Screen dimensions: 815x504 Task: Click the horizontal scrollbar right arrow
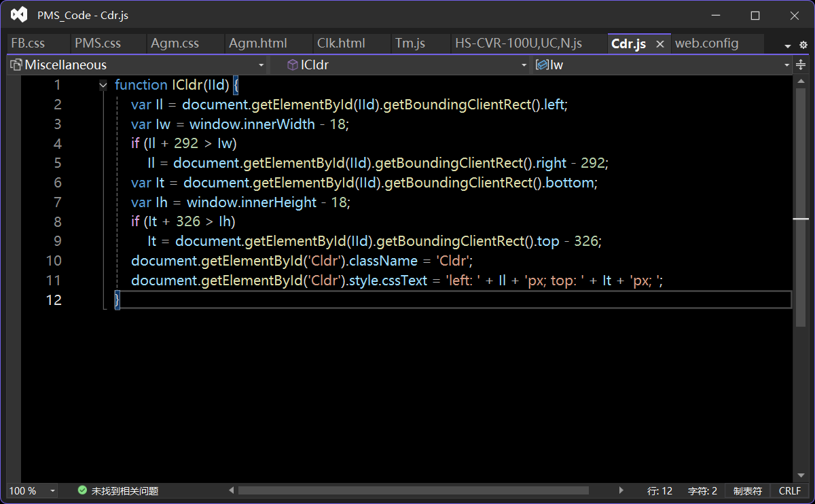point(621,490)
